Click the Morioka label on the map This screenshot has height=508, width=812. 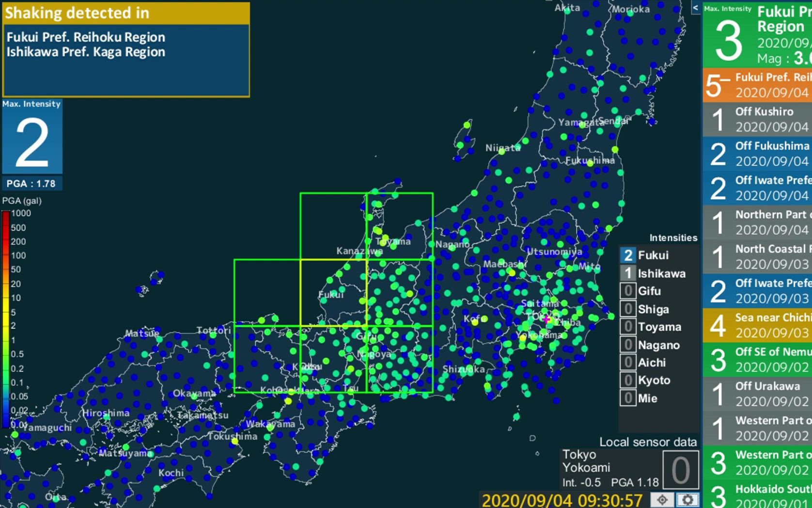[631, 9]
